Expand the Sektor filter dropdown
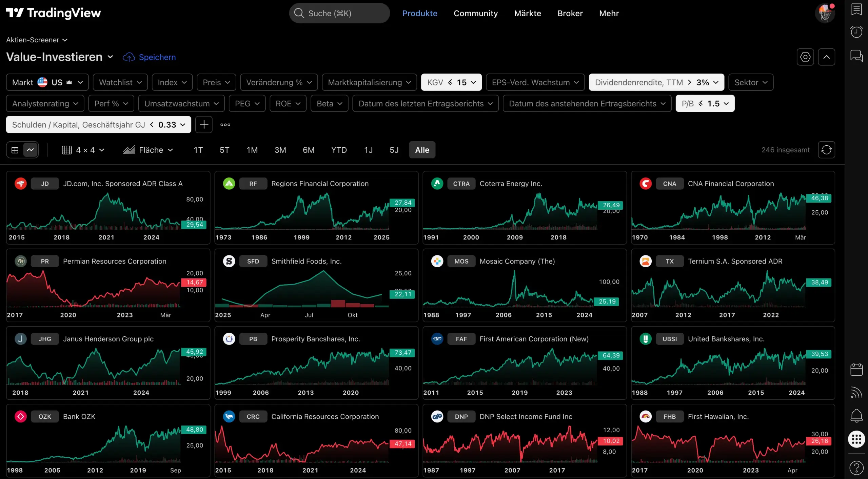This screenshot has height=479, width=868. click(751, 82)
